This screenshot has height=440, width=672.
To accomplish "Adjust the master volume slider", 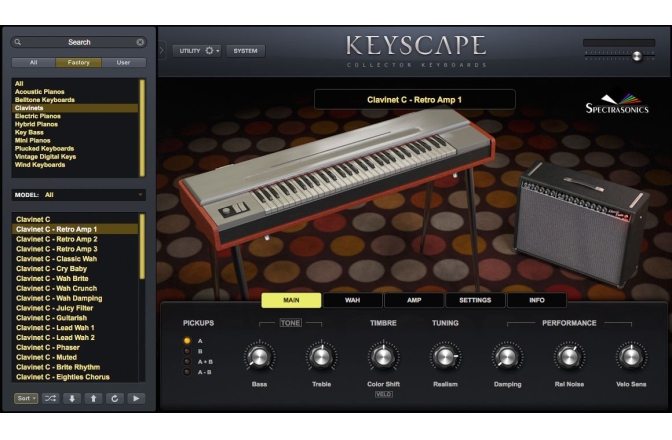I will pos(637,56).
